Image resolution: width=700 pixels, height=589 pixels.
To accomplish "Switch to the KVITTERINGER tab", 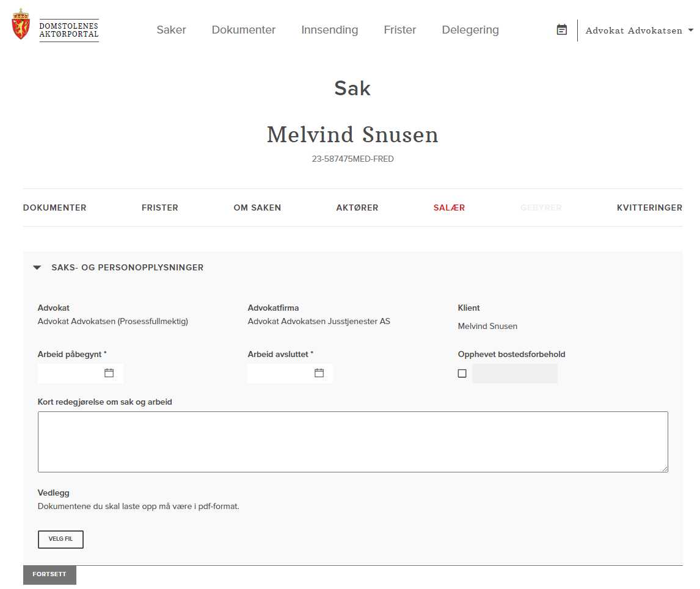I will coord(649,208).
